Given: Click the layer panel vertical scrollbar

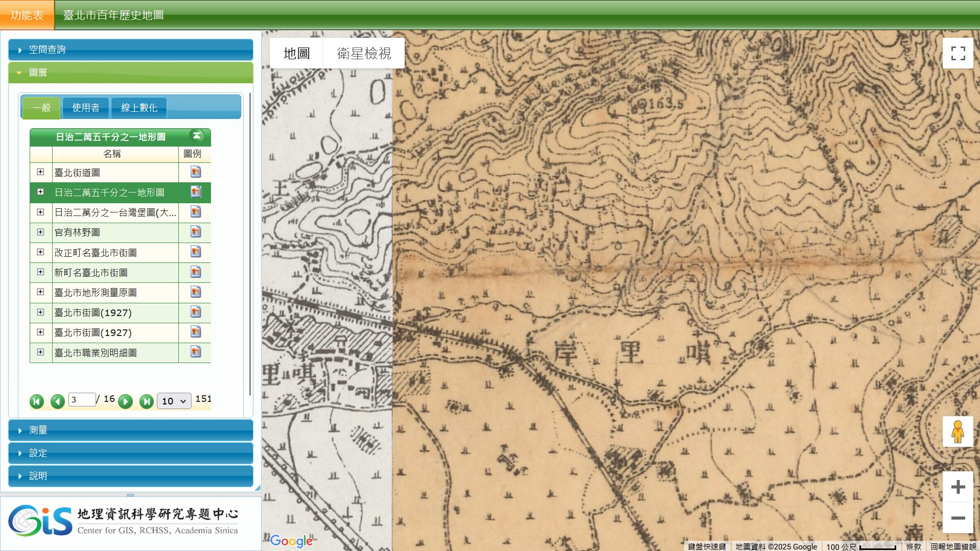Looking at the screenshot, I should 250,244.
